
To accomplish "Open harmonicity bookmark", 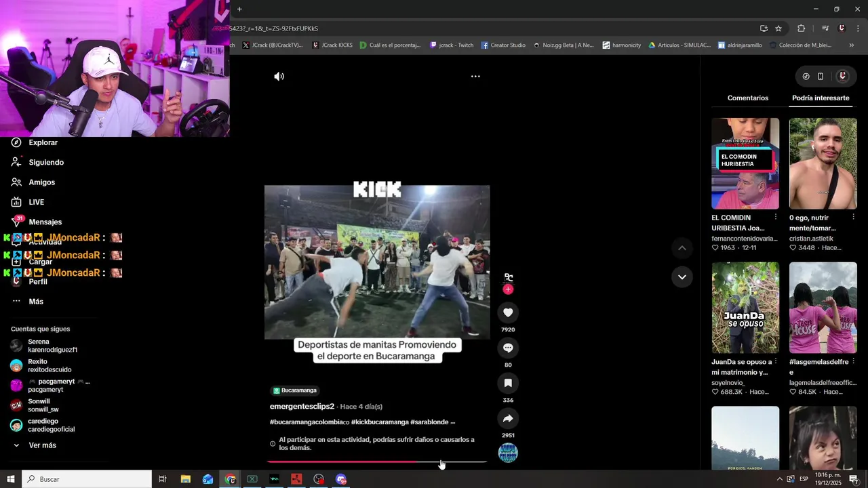I will (622, 45).
